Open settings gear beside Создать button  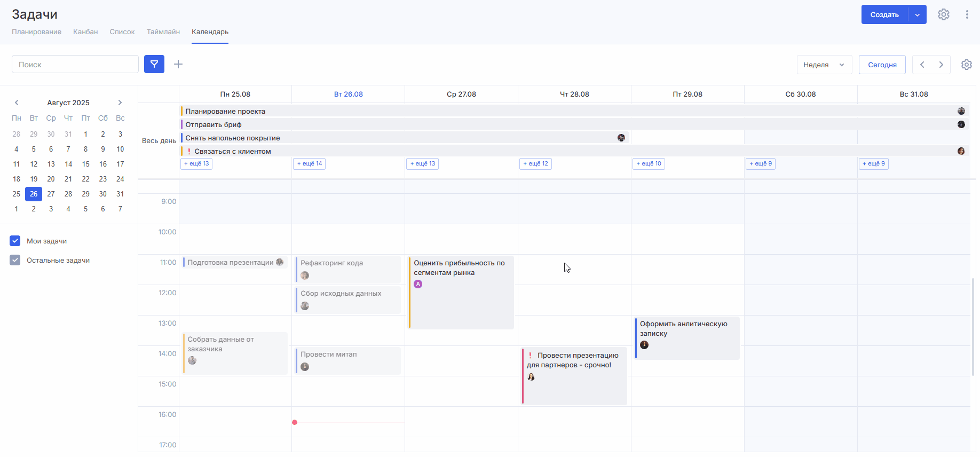click(x=944, y=14)
